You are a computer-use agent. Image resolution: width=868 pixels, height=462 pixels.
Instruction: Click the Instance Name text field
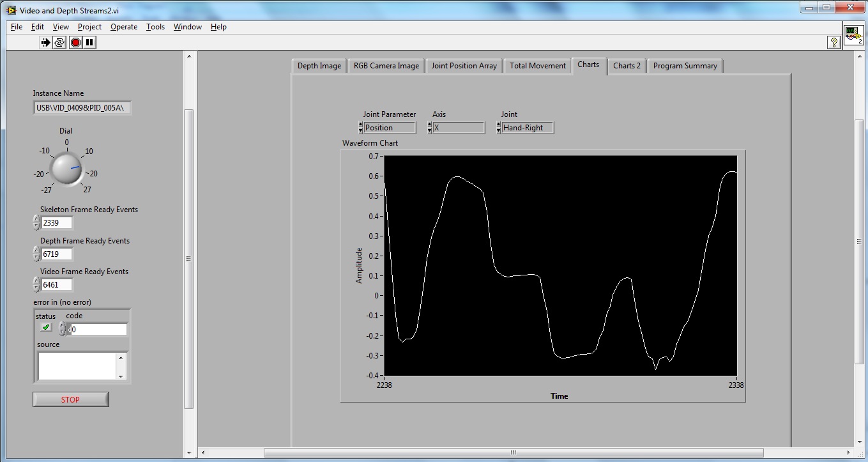82,108
